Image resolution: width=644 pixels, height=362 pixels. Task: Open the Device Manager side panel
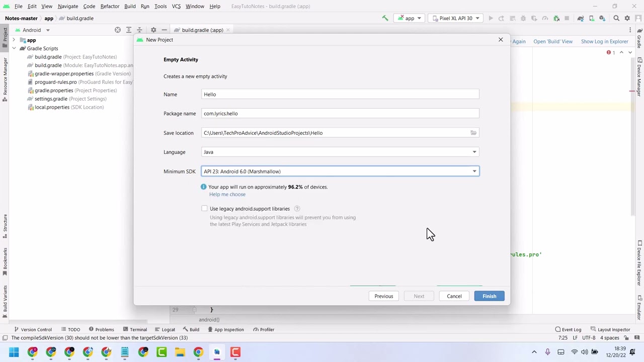[x=639, y=77]
